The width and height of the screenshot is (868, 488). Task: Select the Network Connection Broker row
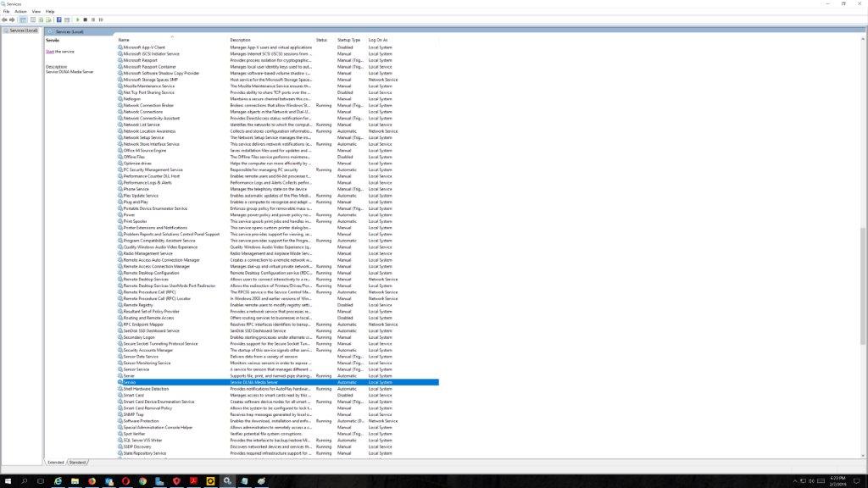click(x=278, y=105)
